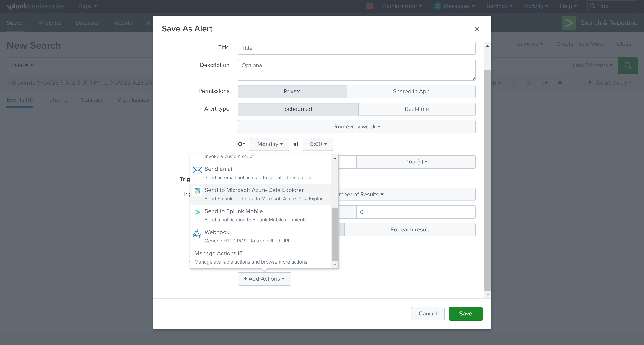Click Cancel in the alert dialog
The height and width of the screenshot is (345, 644).
tap(427, 313)
